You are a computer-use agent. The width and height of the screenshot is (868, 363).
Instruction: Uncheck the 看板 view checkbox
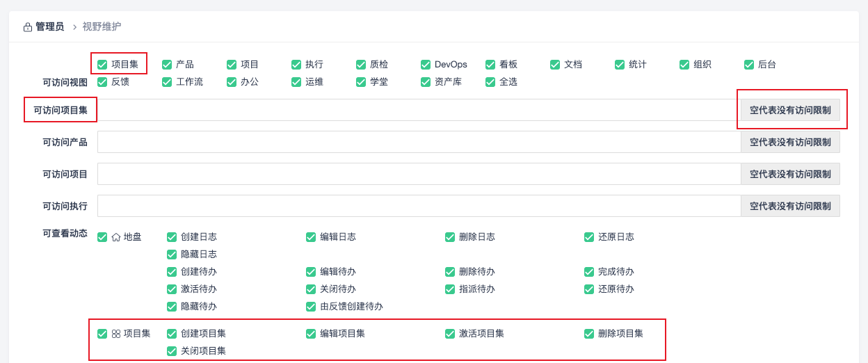pyautogui.click(x=490, y=65)
